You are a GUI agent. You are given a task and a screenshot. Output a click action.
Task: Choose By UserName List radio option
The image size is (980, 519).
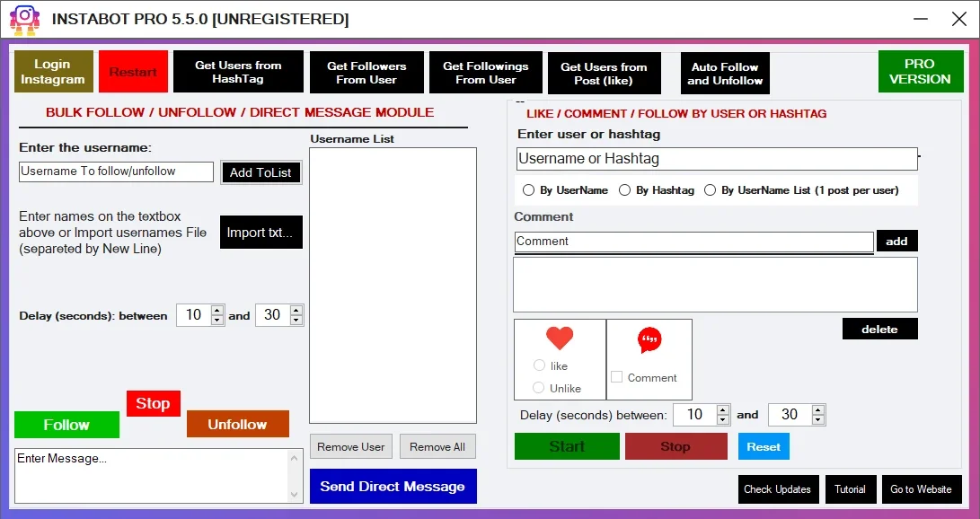coord(710,189)
